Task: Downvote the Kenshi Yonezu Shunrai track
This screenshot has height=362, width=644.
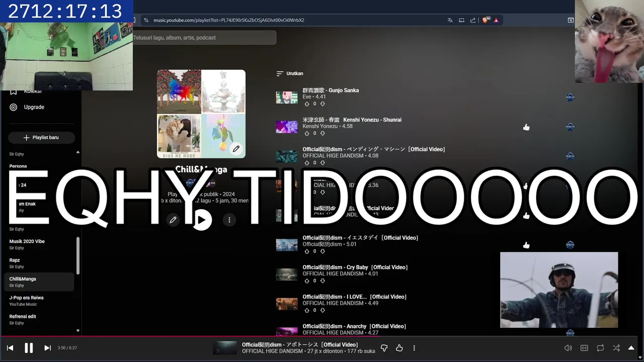Action: [x=323, y=133]
